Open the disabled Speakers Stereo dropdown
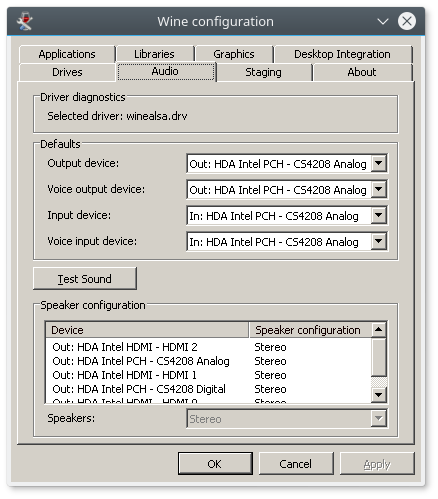438x499 pixels. pyautogui.click(x=287, y=418)
